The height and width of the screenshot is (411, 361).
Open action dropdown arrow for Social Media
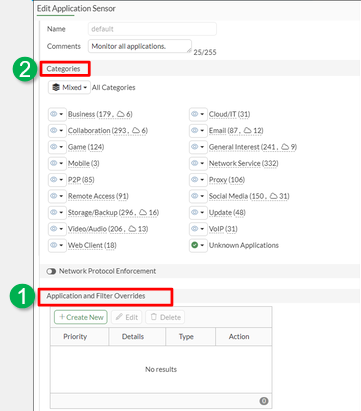(x=202, y=196)
